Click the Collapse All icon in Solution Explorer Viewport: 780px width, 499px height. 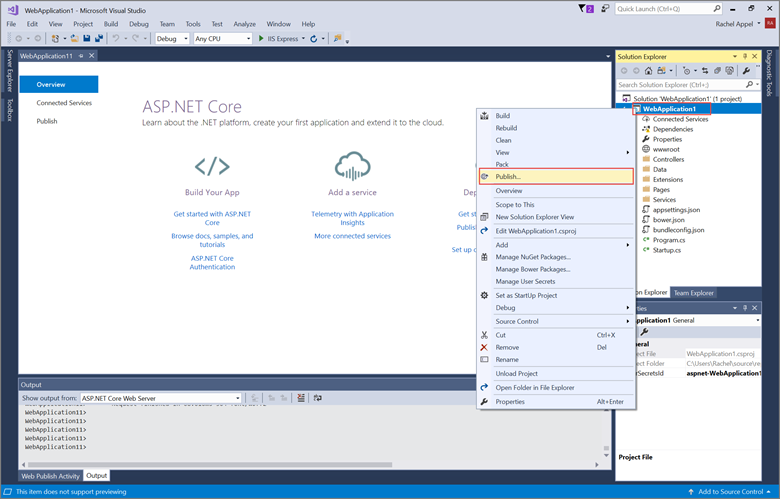[x=717, y=71]
